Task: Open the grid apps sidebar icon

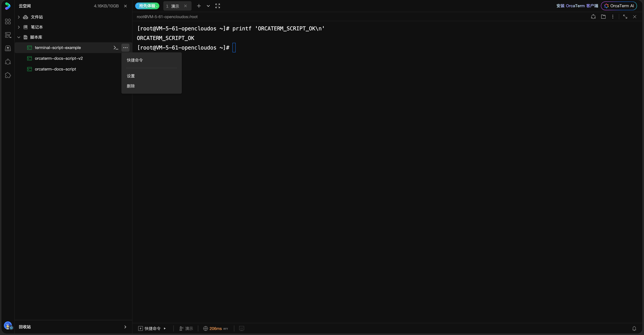Action: pos(8,21)
